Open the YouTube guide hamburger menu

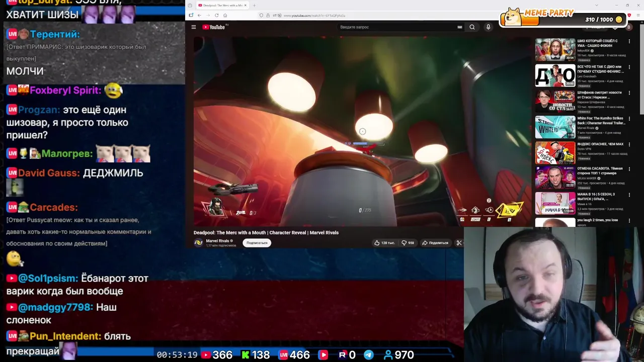(194, 27)
